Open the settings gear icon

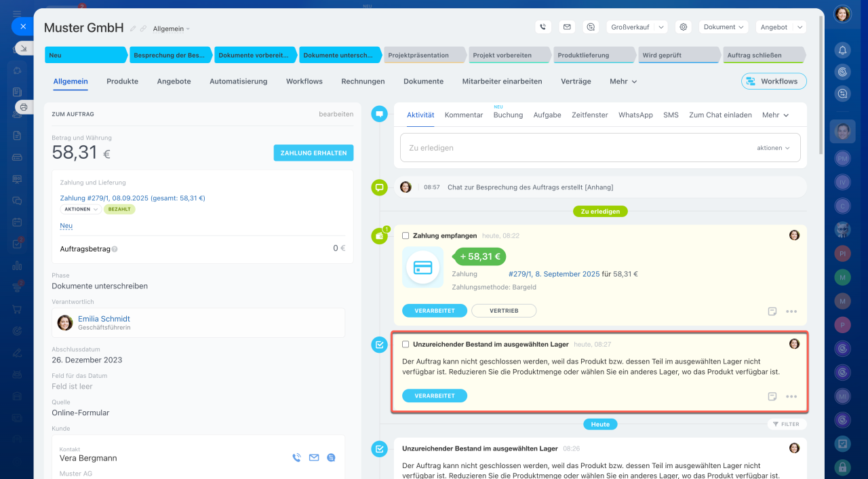[684, 27]
